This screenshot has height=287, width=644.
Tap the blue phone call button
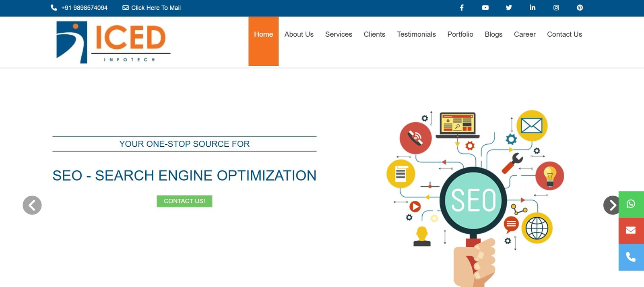(631, 257)
